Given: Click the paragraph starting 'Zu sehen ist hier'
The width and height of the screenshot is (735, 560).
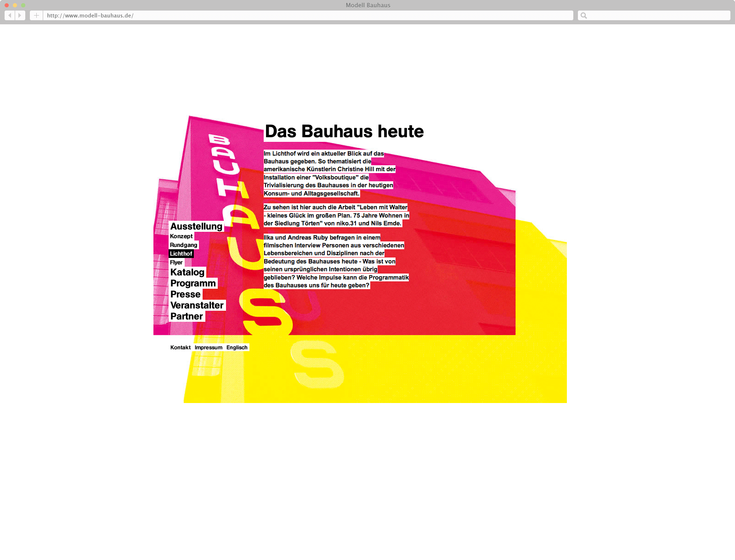Looking at the screenshot, I should click(336, 215).
